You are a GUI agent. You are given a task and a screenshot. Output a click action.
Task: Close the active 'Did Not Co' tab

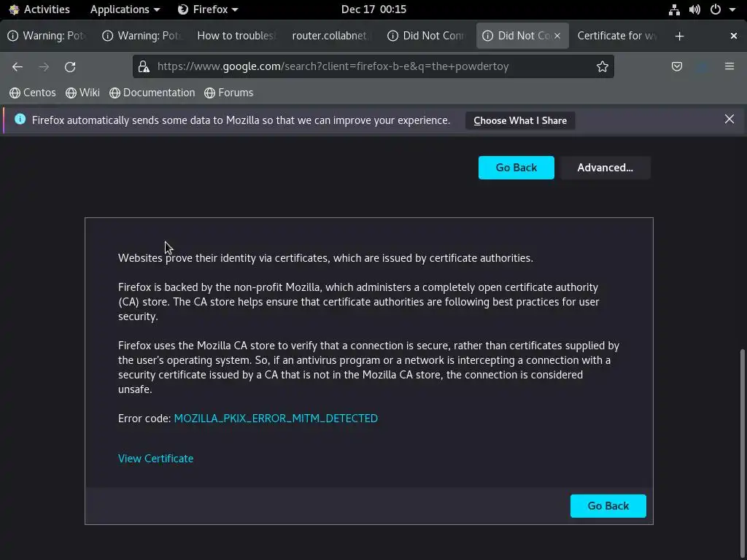557,36
